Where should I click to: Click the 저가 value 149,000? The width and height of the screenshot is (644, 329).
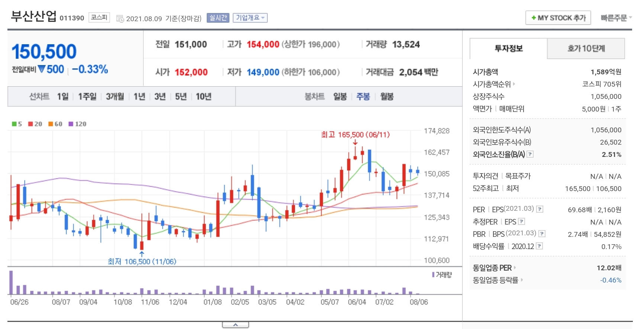[263, 72]
